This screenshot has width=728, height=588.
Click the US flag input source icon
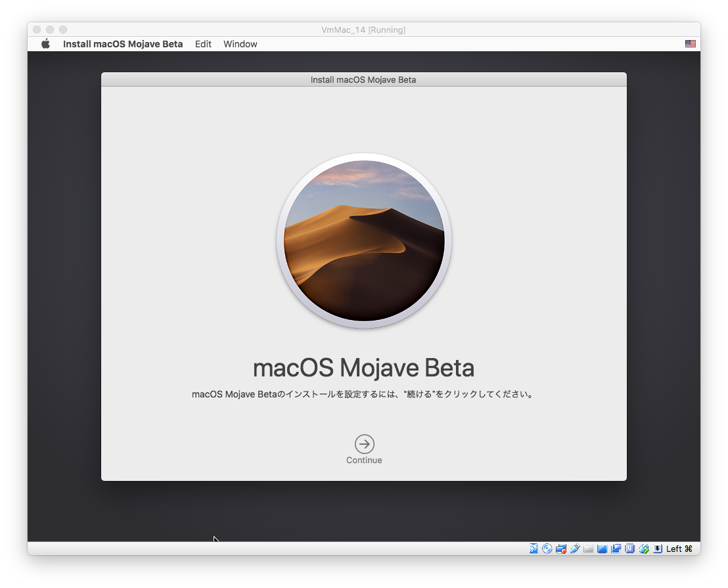[x=690, y=44]
